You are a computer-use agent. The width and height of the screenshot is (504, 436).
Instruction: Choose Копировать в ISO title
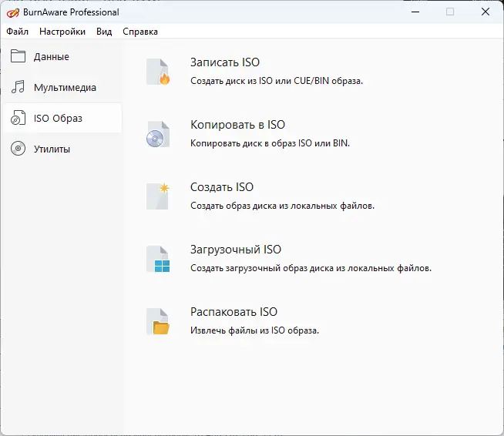click(237, 125)
